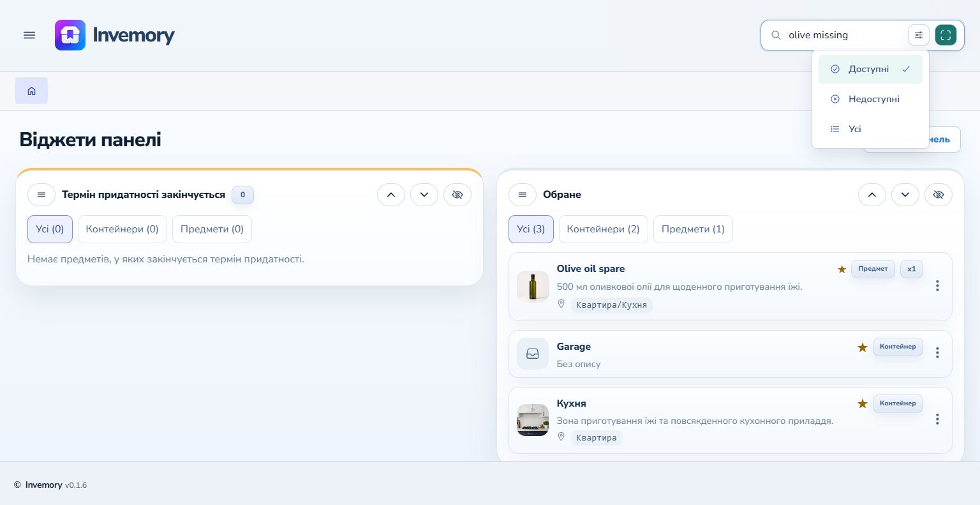Move the expiry widget up
The width and height of the screenshot is (980, 505).
(390, 195)
